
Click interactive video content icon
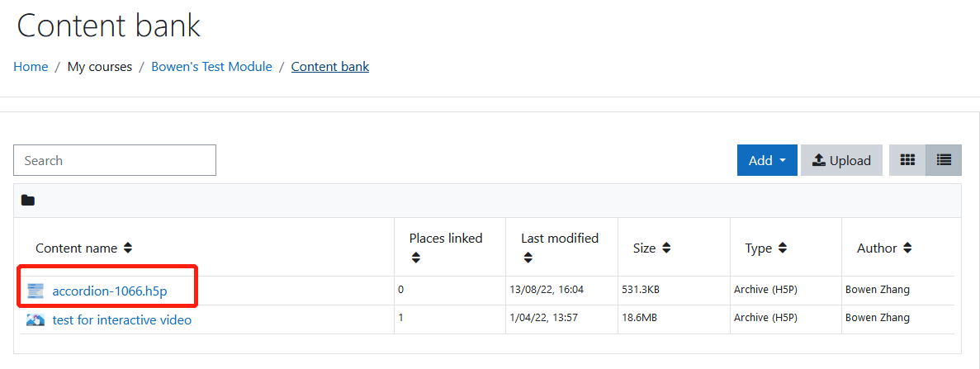pyautogui.click(x=36, y=320)
